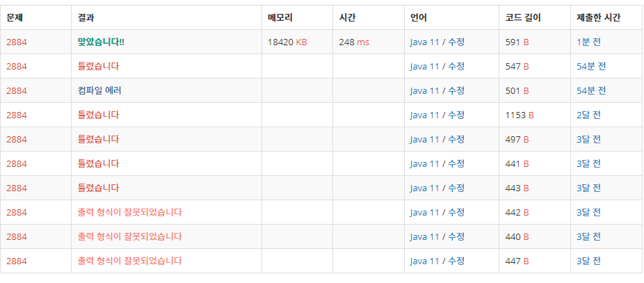Click the 메모리 column header
644x283 pixels.
tap(280, 17)
